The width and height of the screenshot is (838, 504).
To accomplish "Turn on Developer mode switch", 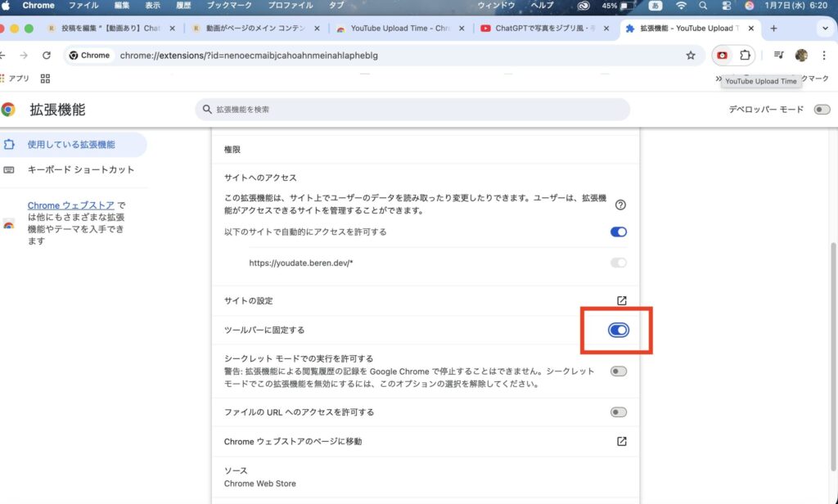I will coord(822,110).
